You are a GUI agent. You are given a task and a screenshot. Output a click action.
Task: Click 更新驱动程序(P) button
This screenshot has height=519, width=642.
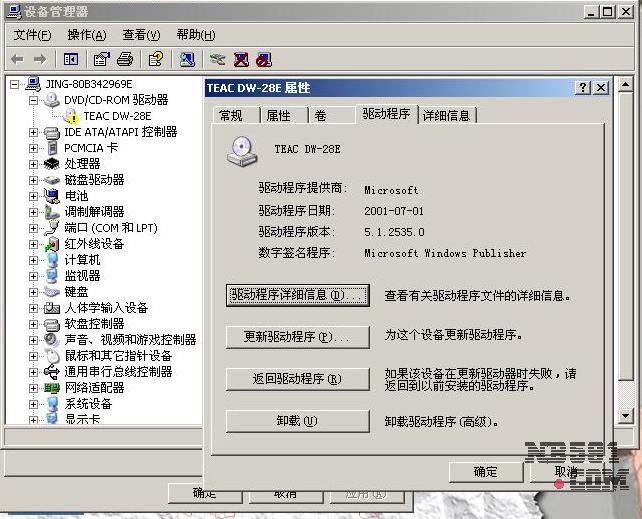[298, 337]
